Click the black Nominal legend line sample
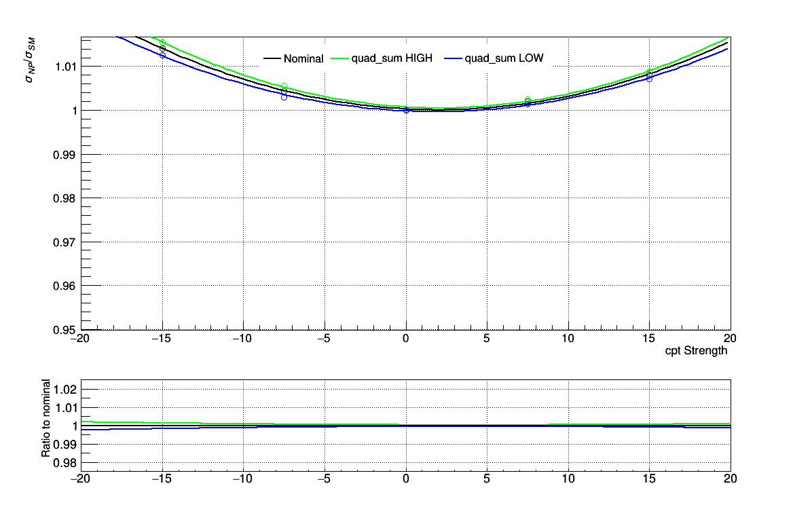This screenshot has height=524, width=812. click(x=272, y=58)
